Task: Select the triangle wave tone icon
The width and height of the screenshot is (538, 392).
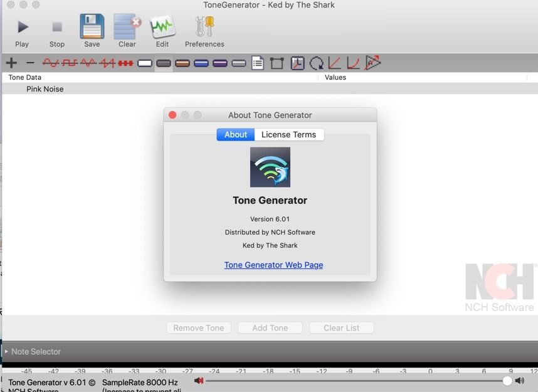Action: (x=88, y=63)
